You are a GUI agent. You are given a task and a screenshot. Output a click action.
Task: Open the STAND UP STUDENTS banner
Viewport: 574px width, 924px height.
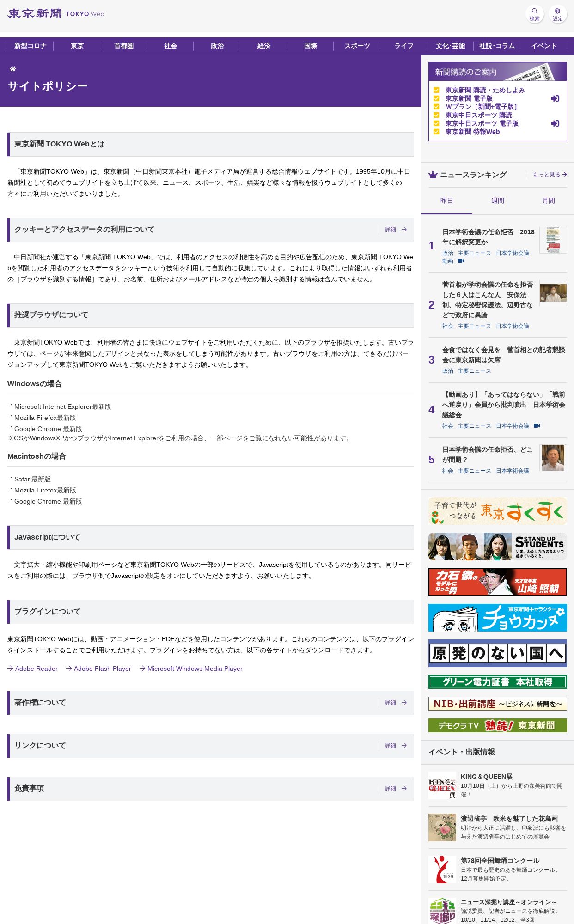pos(498,547)
